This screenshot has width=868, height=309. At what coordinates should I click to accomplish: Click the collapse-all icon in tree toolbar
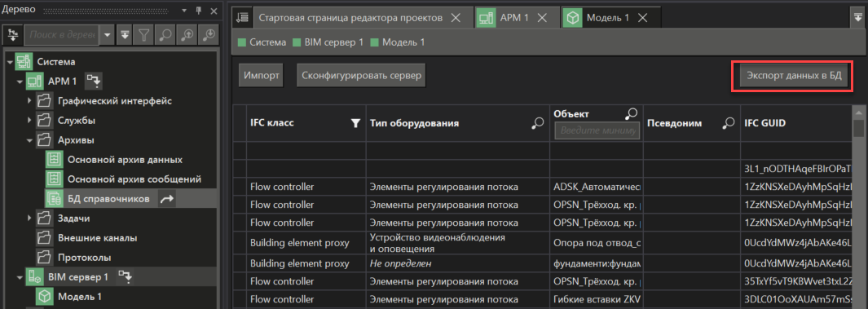point(125,35)
